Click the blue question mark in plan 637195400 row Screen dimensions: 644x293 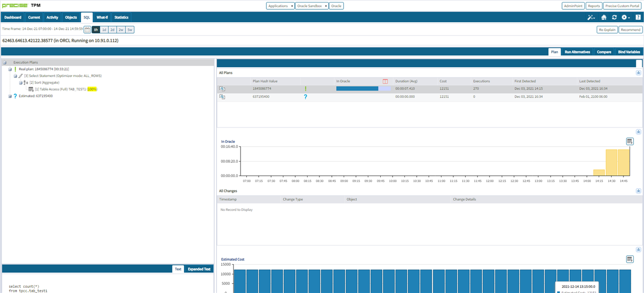(306, 96)
